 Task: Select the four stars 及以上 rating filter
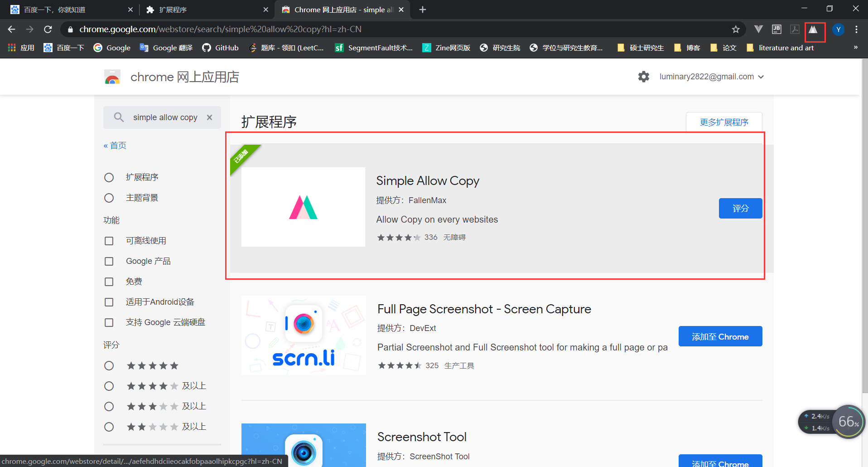click(x=109, y=386)
